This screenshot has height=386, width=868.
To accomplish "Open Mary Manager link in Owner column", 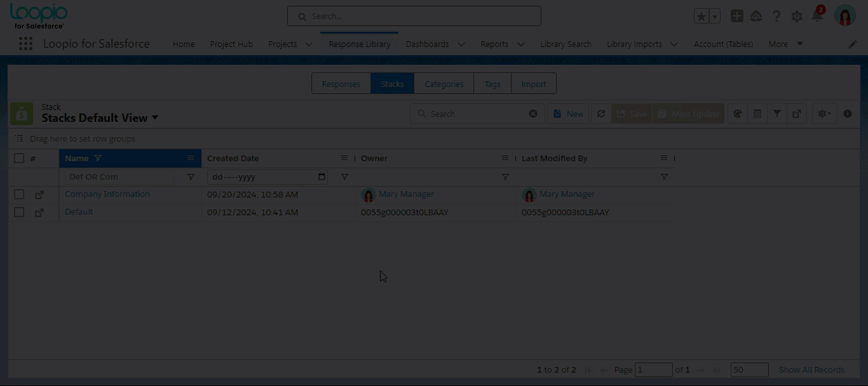I will pos(406,194).
